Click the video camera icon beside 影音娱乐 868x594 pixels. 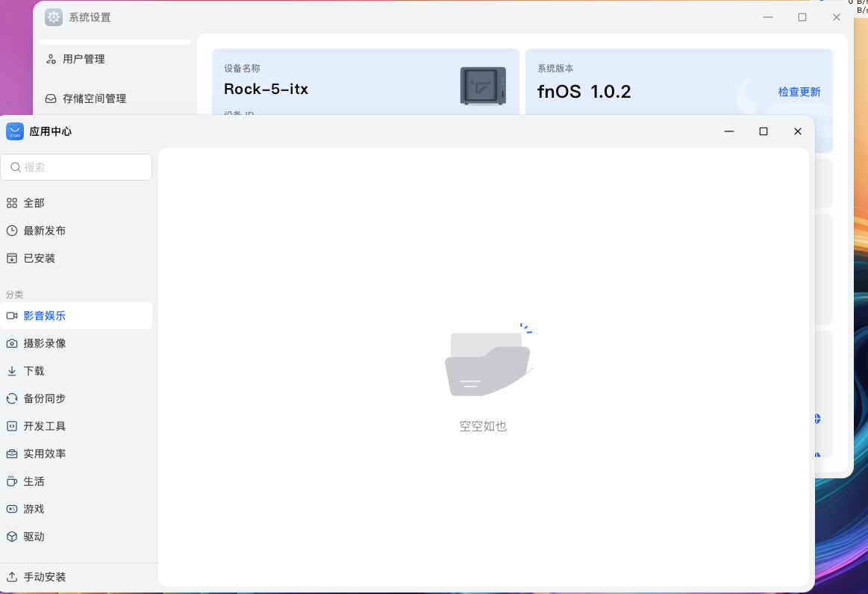(x=12, y=316)
